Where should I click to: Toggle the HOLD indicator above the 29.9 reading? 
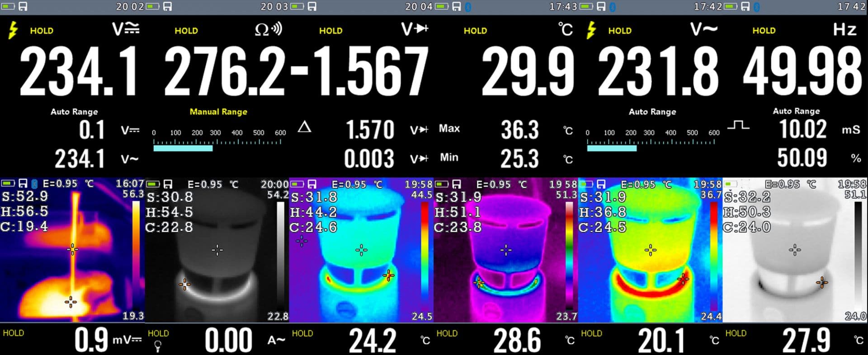click(x=475, y=31)
